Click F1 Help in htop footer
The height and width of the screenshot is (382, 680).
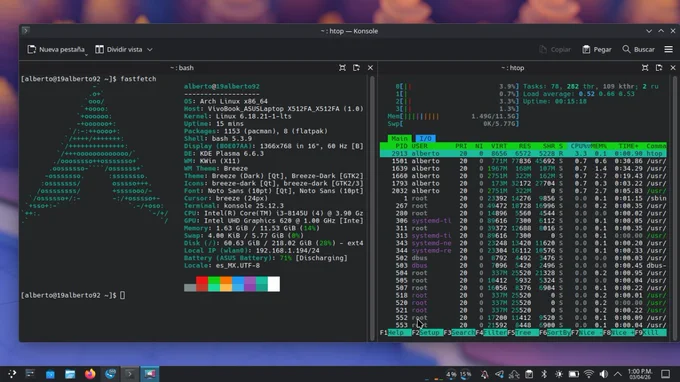[x=395, y=333]
